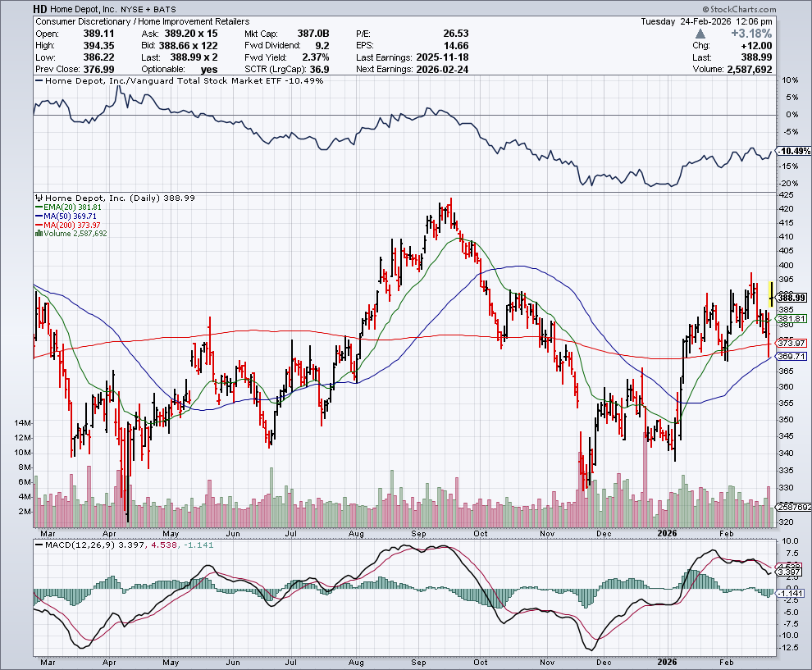Viewport: 812px width, 670px height.
Task: Click the blue 369.71 MA axis flag
Action: click(794, 357)
